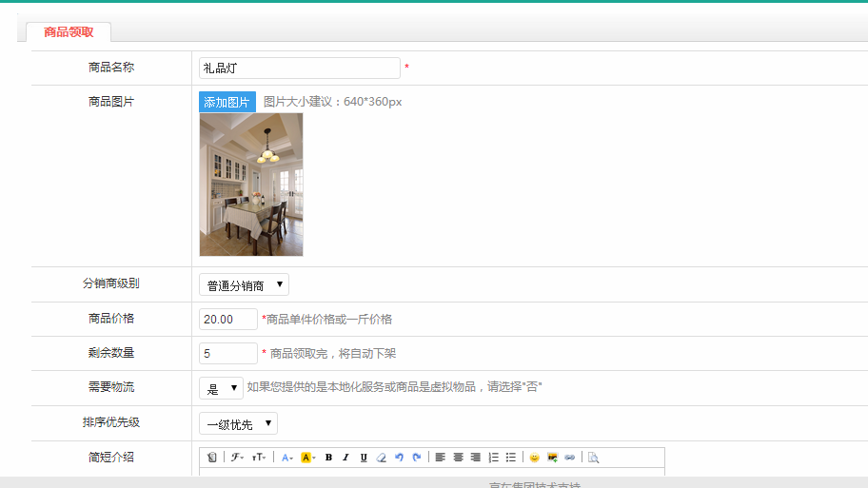This screenshot has width=868, height=488.
Task: Insert image using editor picture icon
Action: pos(552,458)
